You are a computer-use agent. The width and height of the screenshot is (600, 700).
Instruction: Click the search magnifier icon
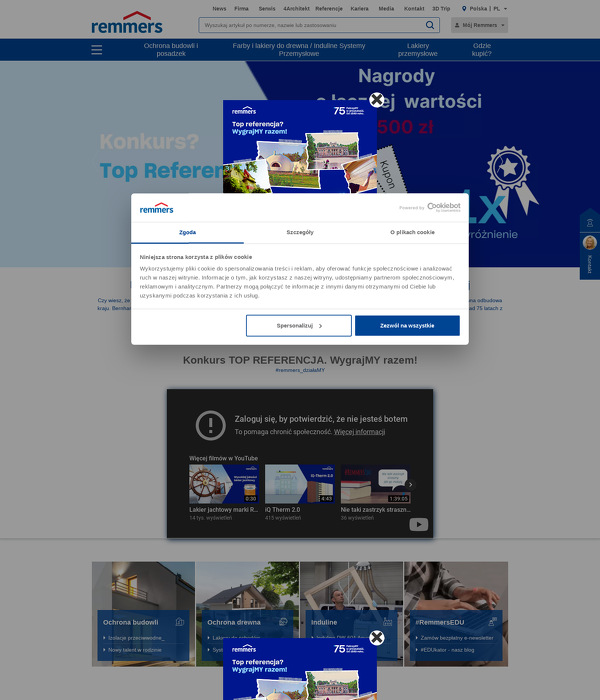(429, 25)
